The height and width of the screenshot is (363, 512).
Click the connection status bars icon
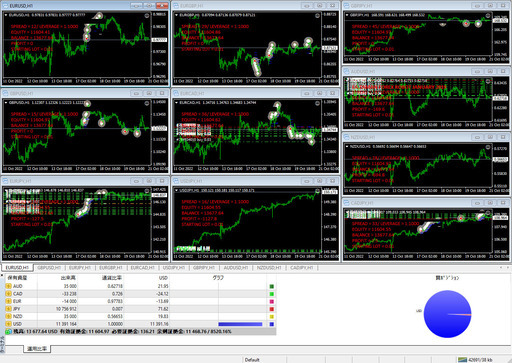tap(462, 360)
